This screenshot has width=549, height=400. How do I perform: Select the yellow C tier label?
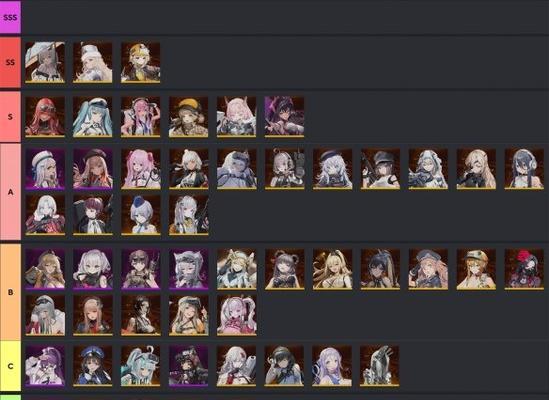10,366
